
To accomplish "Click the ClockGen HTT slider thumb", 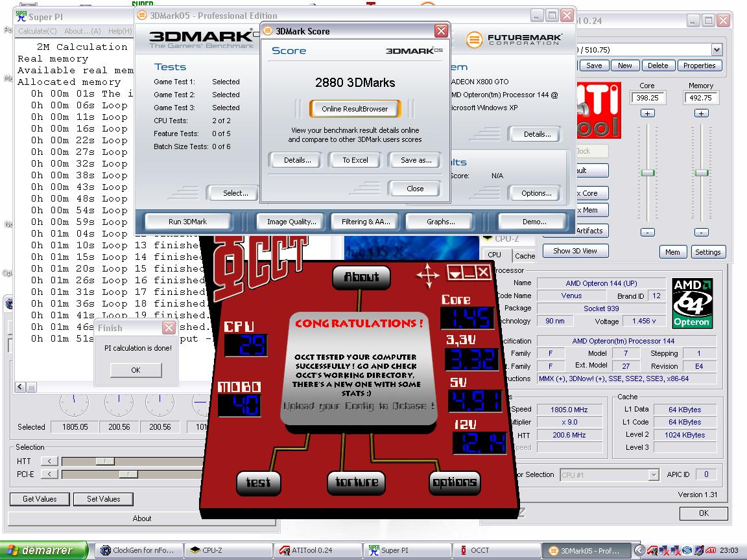I will click(105, 461).
